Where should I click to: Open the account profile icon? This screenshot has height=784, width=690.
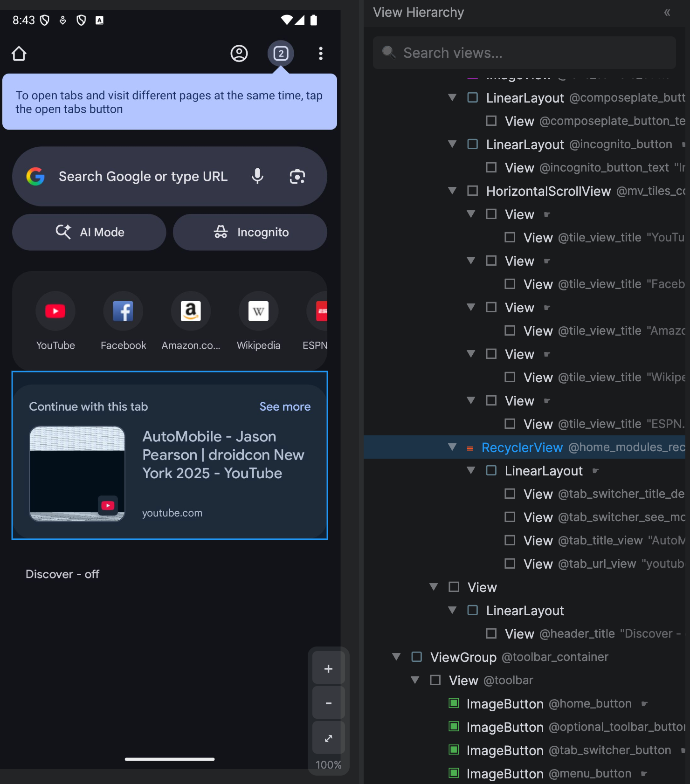[x=239, y=54]
